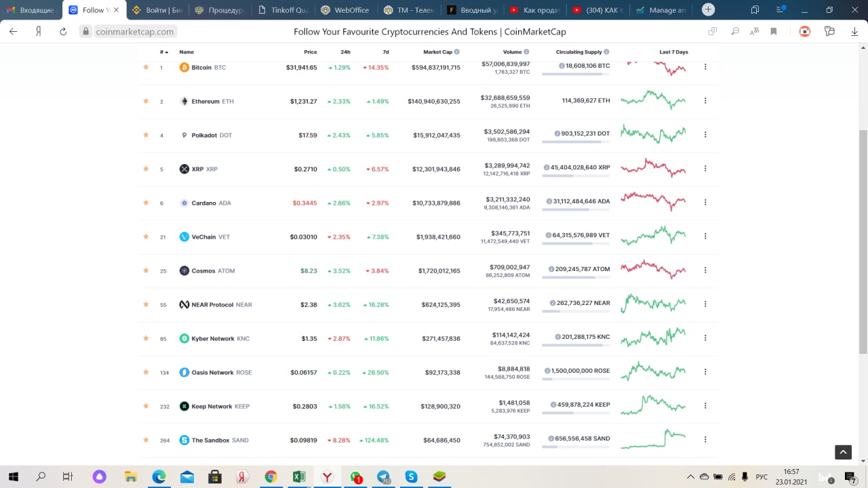Click the Cosmos coin logo
The image size is (868, 488).
click(184, 270)
